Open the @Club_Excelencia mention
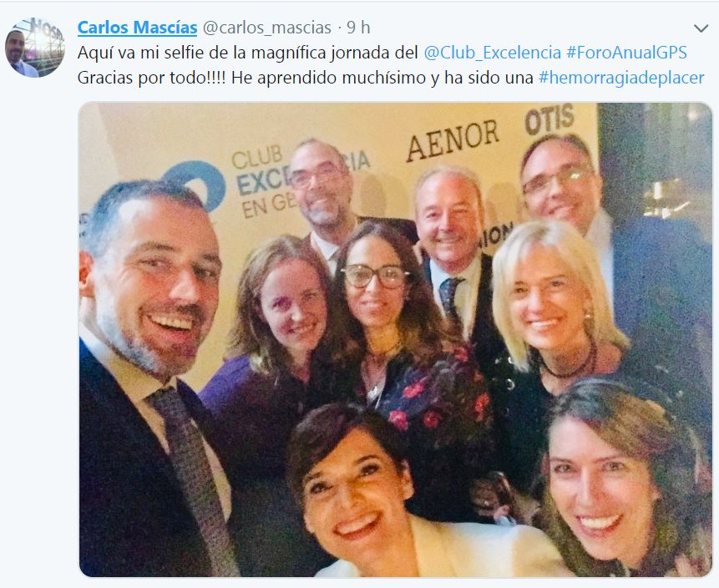 coord(492,53)
